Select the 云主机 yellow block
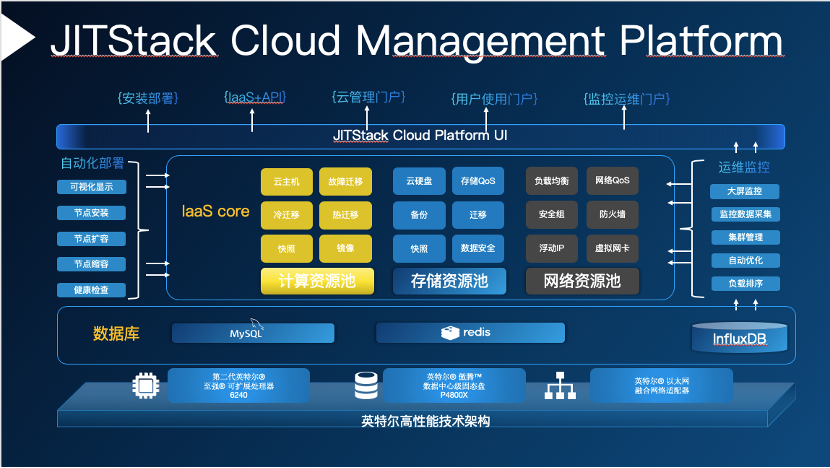This screenshot has height=468, width=830. [286, 182]
